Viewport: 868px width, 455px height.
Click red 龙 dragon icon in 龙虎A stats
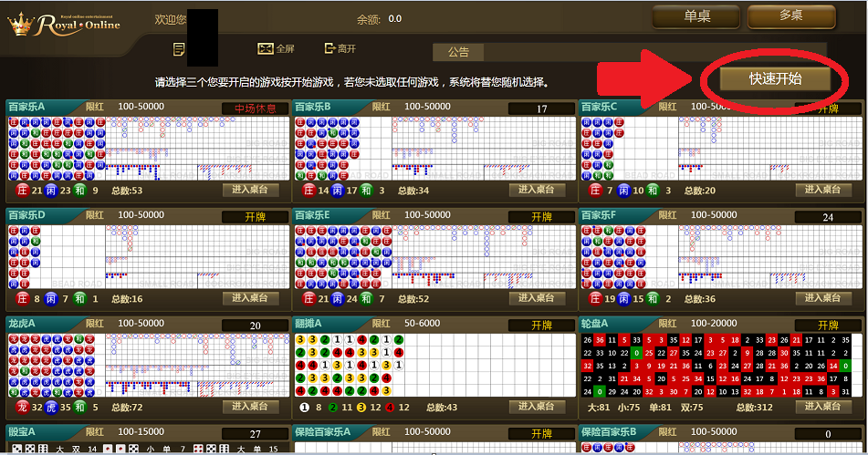pos(23,407)
